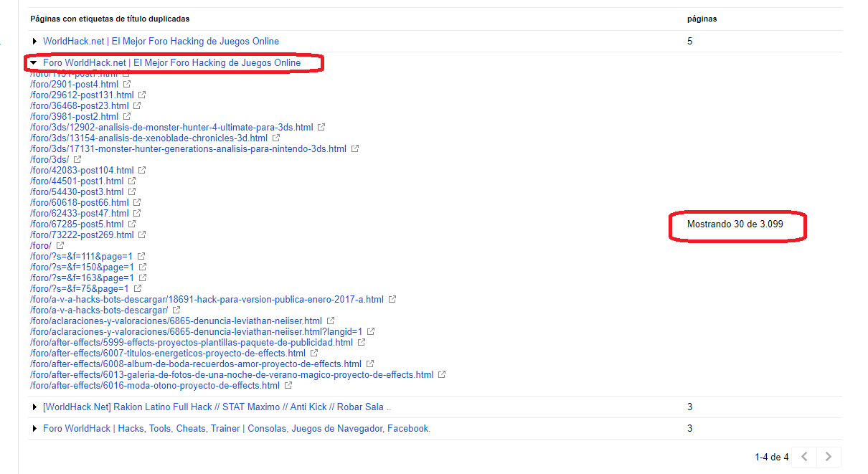868x474 pixels.
Task: Open the /foro/44501-post1.html URL link
Action: [77, 181]
